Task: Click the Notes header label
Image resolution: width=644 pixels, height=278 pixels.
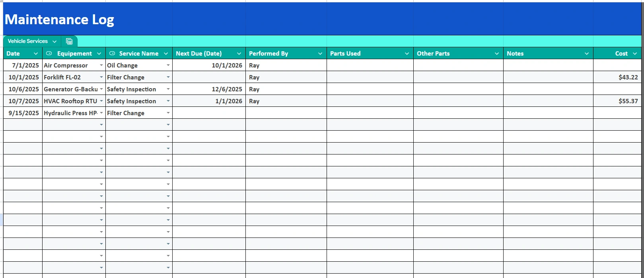Action: click(515, 54)
